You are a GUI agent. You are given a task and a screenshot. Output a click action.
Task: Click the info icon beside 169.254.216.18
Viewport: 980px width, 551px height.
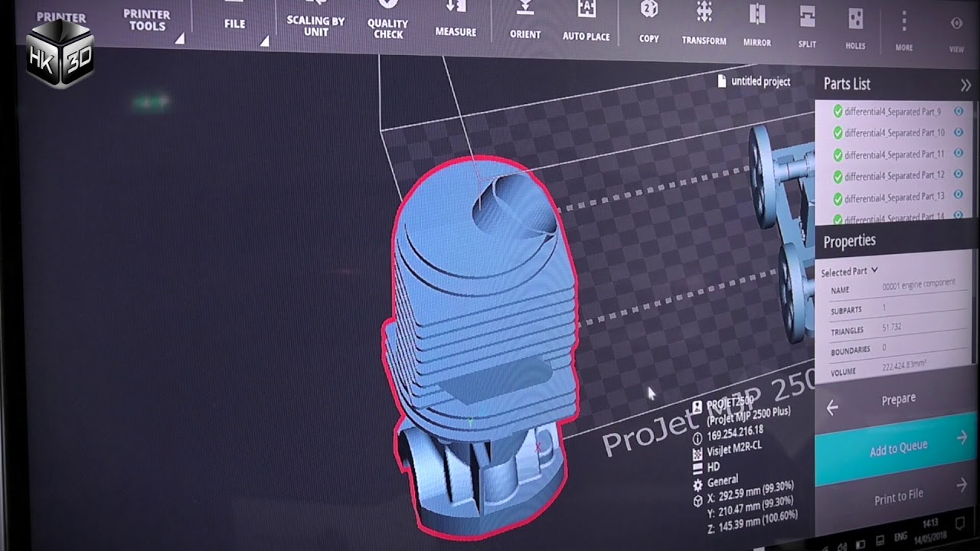pos(697,439)
